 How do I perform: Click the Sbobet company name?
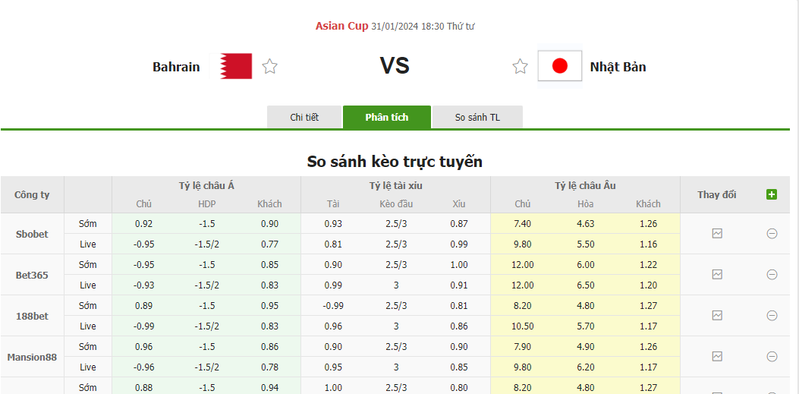coord(32,234)
